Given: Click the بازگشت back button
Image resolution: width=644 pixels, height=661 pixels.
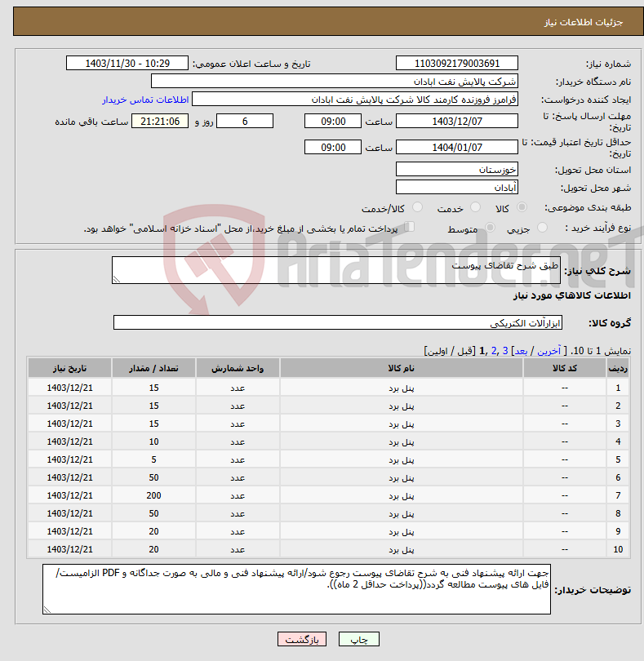Looking at the screenshot, I should tap(302, 639).
